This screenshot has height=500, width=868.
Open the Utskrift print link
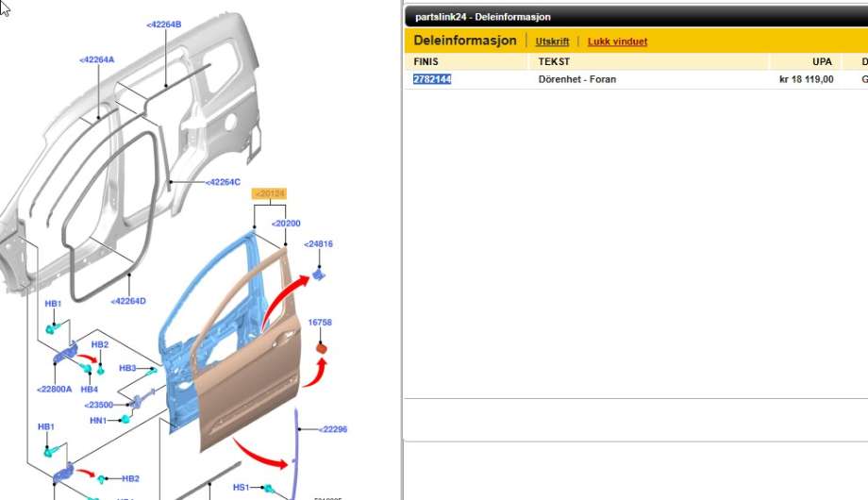[x=552, y=42]
